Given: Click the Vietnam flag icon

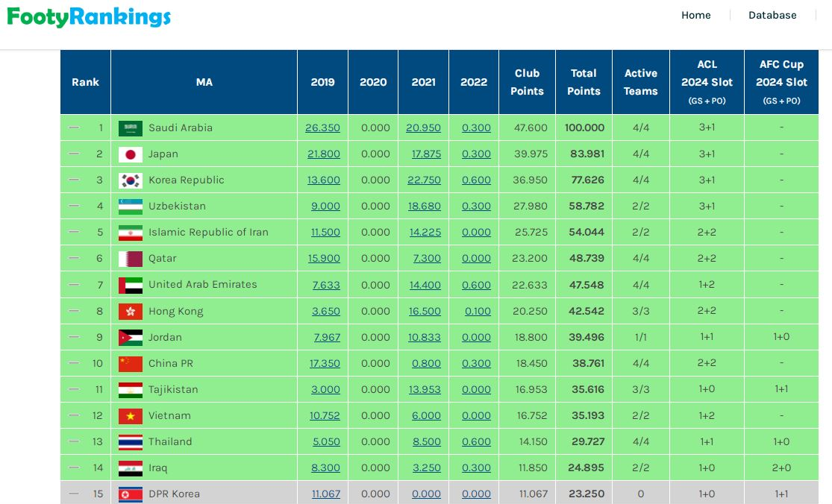Looking at the screenshot, I should tap(130, 415).
